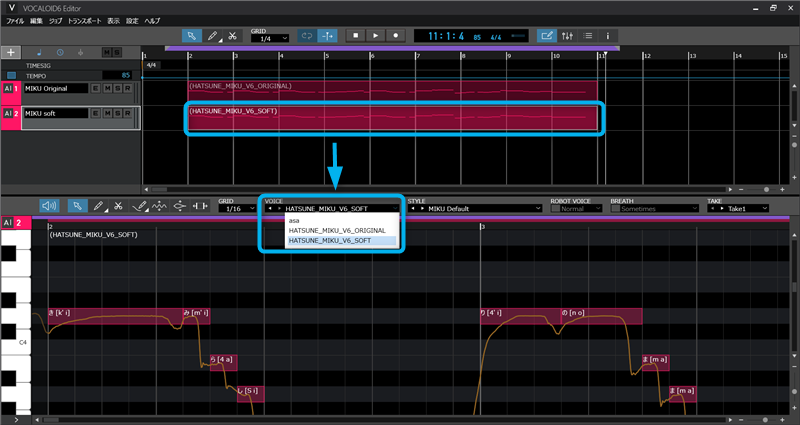Open the list panel icon
800x425 pixels.
(587, 36)
